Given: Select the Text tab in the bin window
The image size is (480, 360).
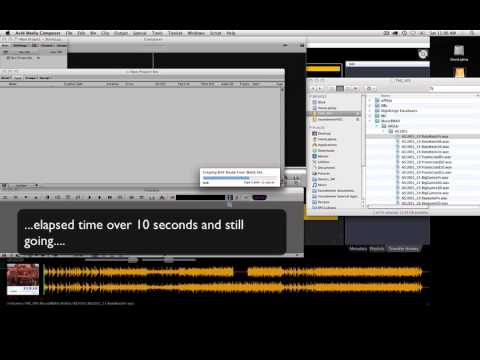Looking at the screenshot, I should 18,78.
